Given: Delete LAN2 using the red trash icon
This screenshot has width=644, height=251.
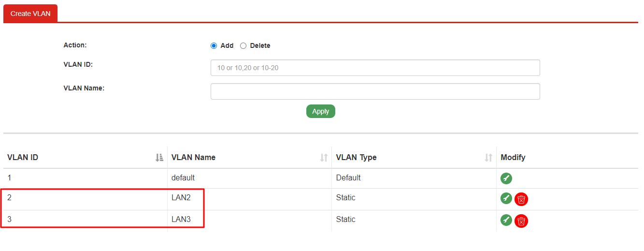Looking at the screenshot, I should click(x=521, y=199).
